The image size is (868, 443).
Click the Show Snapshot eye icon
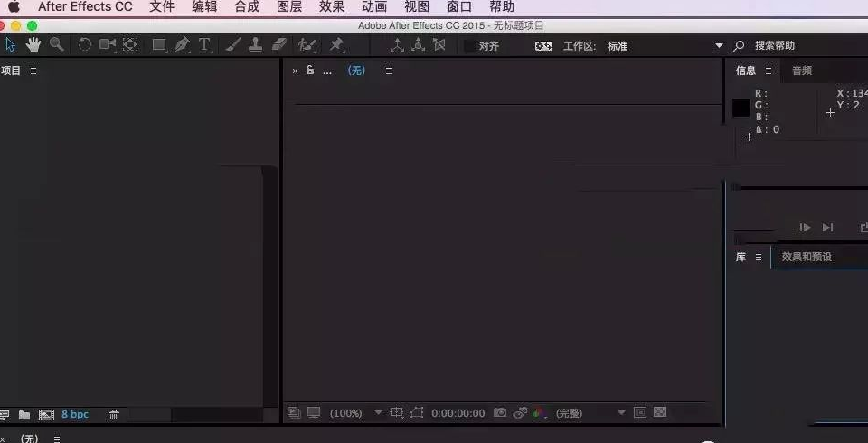click(520, 412)
